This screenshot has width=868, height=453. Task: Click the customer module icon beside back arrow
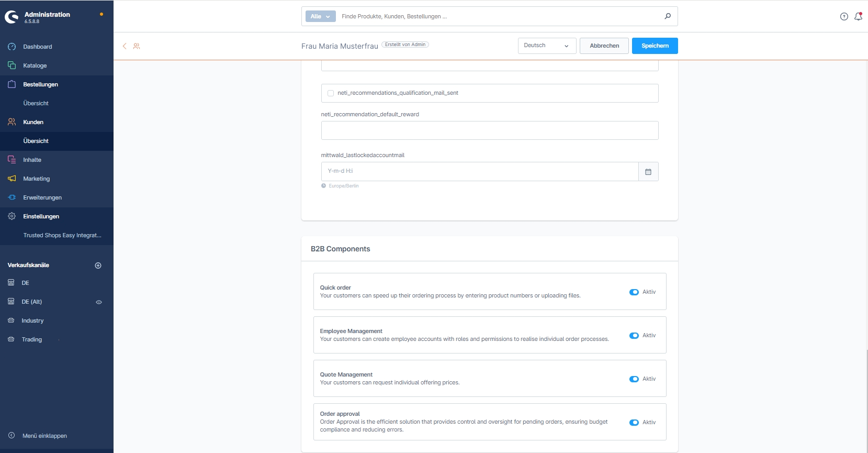(x=137, y=46)
